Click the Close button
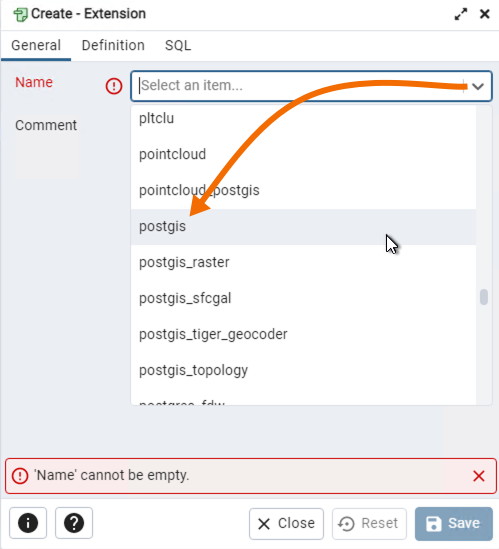 pos(286,524)
